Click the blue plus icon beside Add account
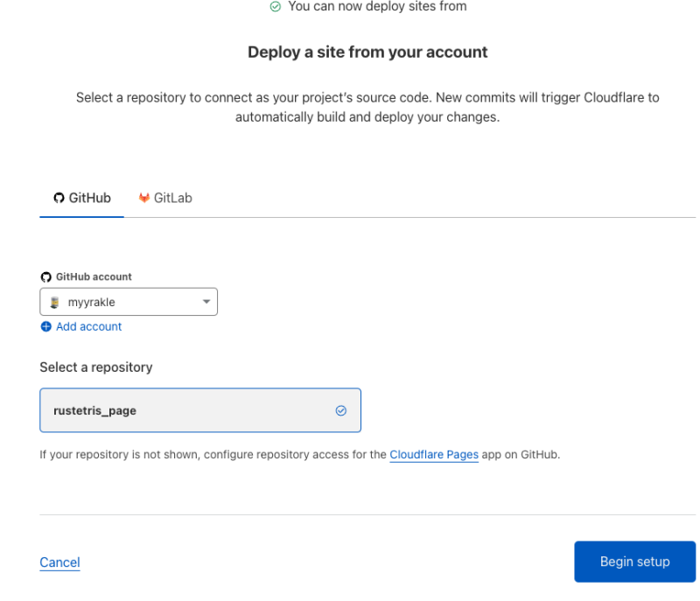 46,326
